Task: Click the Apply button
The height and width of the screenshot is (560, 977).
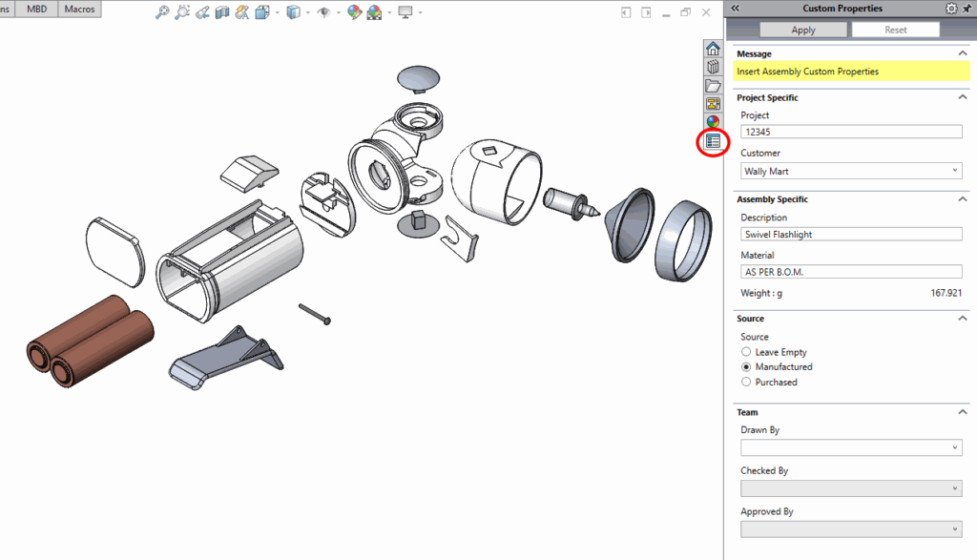Action: [803, 30]
